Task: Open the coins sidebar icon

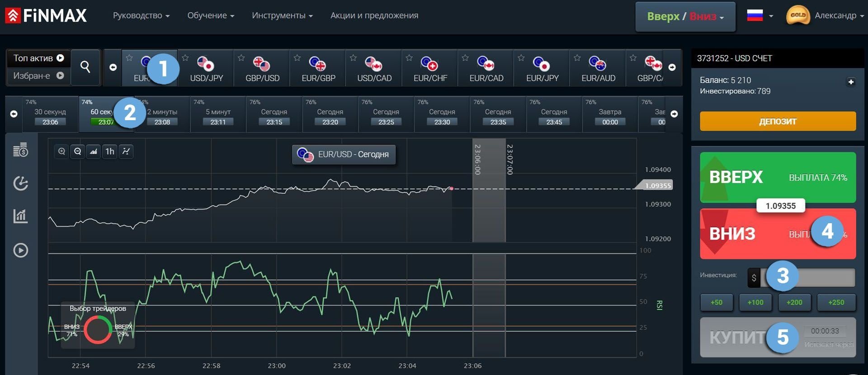Action: [x=20, y=150]
